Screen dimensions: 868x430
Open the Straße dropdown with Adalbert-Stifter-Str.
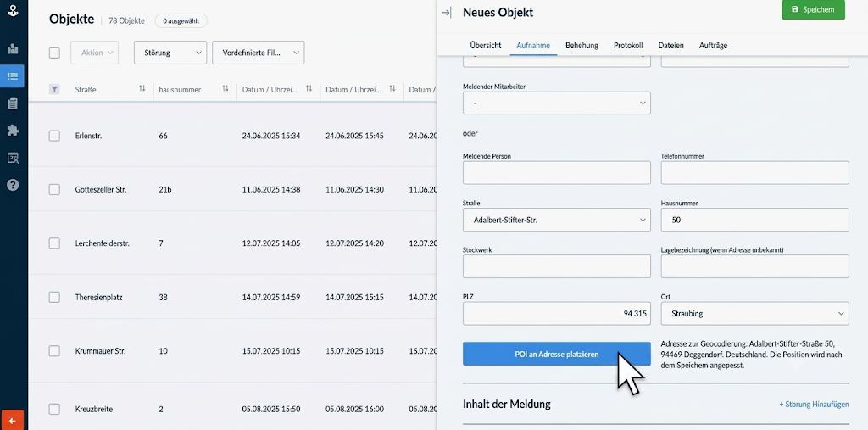tap(557, 220)
